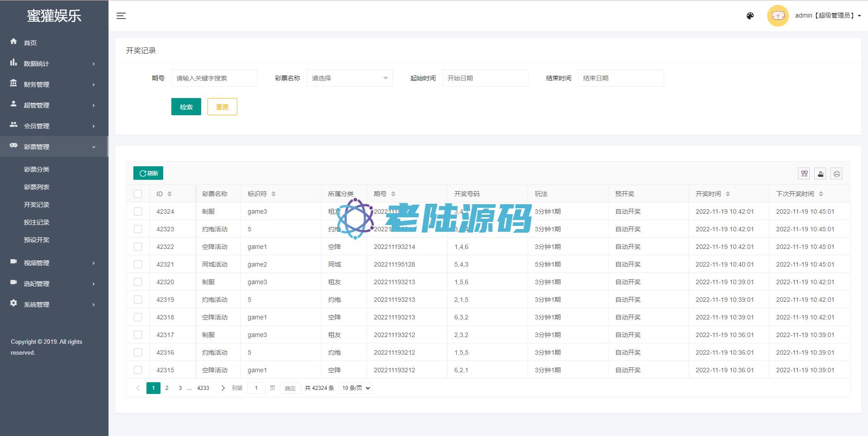Click the sidebar collapse hamburger icon

tap(121, 16)
